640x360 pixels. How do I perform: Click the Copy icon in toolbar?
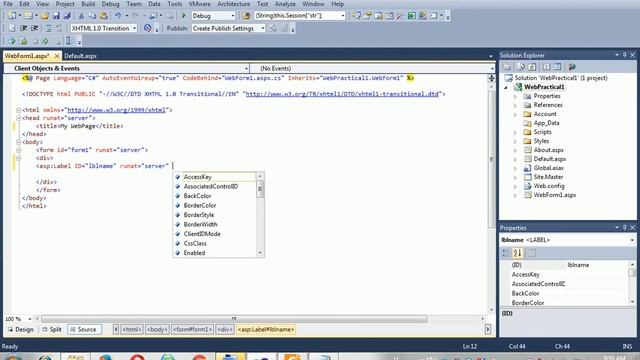(93, 16)
